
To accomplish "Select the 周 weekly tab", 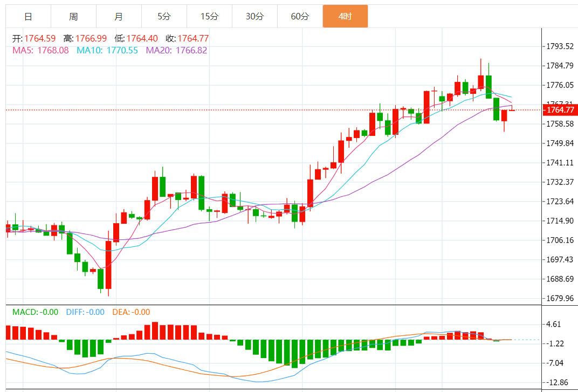I will [73, 16].
